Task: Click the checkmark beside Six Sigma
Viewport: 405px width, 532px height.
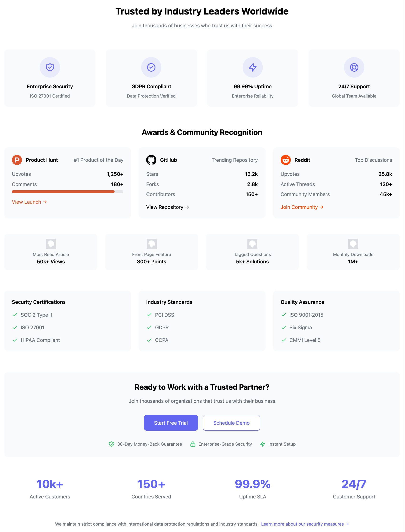Action: click(284, 327)
